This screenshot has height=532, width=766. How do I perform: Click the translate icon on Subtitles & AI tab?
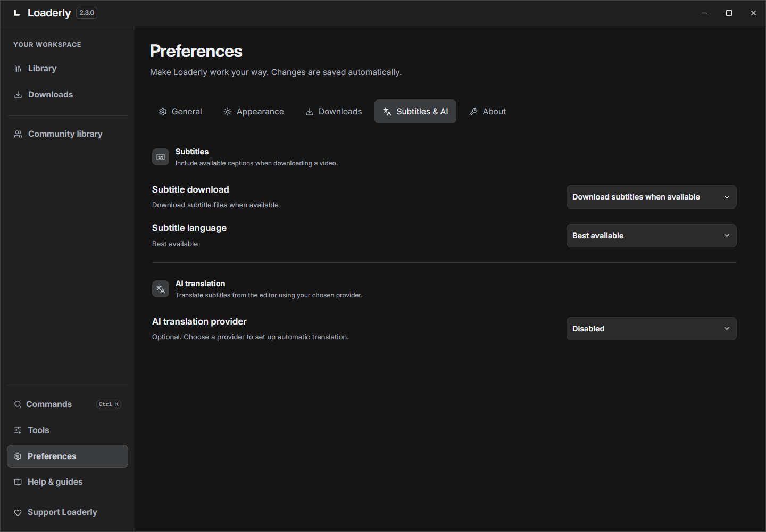pyautogui.click(x=387, y=112)
